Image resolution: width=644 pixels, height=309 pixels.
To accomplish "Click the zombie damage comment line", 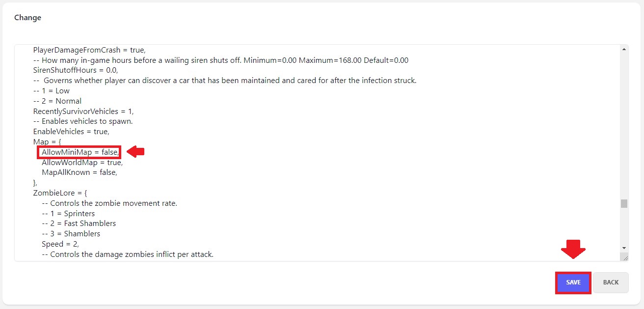I will (x=128, y=254).
